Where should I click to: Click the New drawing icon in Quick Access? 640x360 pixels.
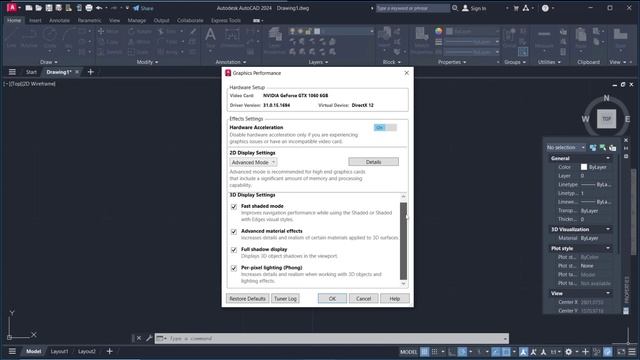click(x=29, y=8)
